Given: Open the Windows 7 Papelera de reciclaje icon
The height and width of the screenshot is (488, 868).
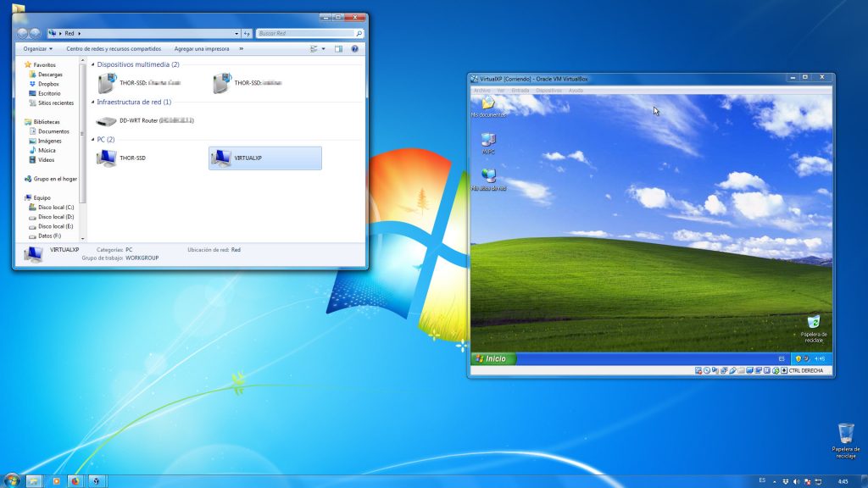Looking at the screenshot, I should tap(845, 441).
